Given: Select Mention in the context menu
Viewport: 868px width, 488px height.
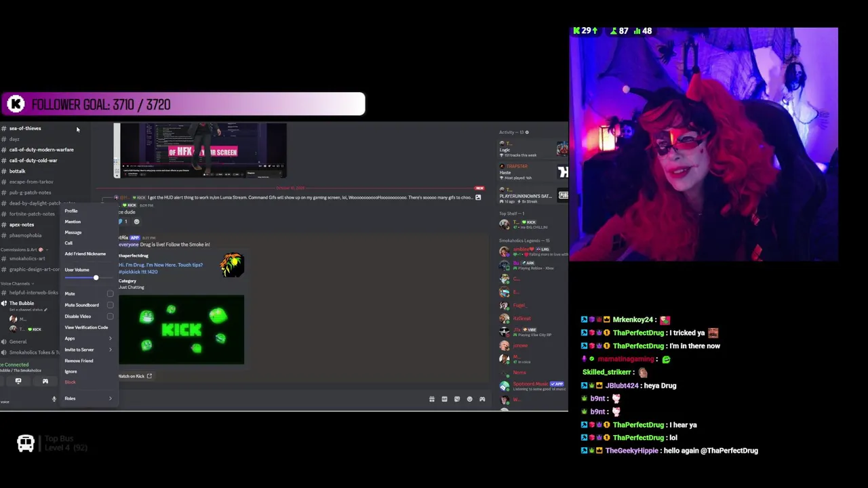Looking at the screenshot, I should click(x=73, y=222).
